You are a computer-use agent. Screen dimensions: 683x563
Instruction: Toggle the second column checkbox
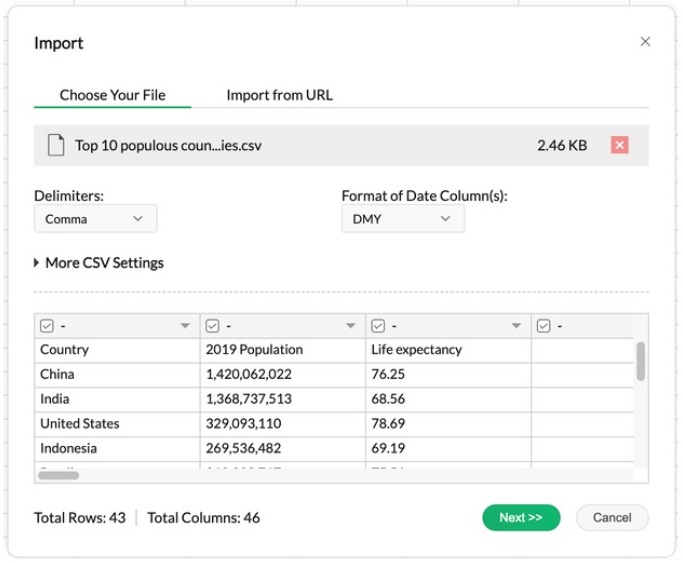tap(212, 326)
